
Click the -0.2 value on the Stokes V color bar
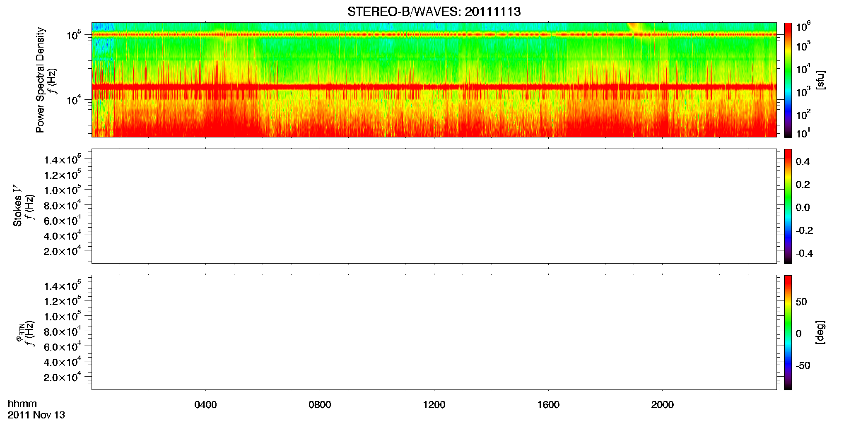coord(804,231)
